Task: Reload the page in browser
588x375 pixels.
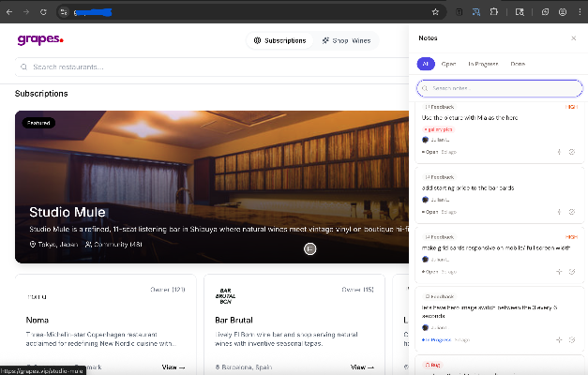Action: click(x=44, y=12)
